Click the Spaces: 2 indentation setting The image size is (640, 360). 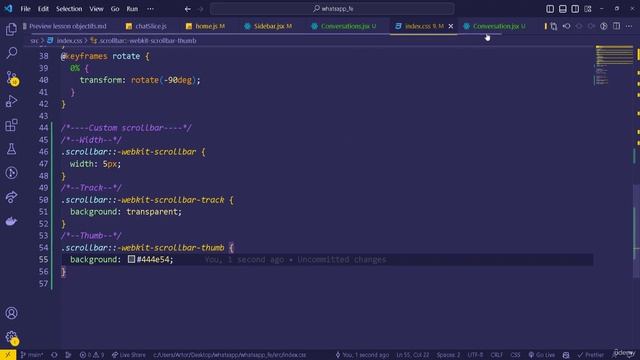click(448, 355)
